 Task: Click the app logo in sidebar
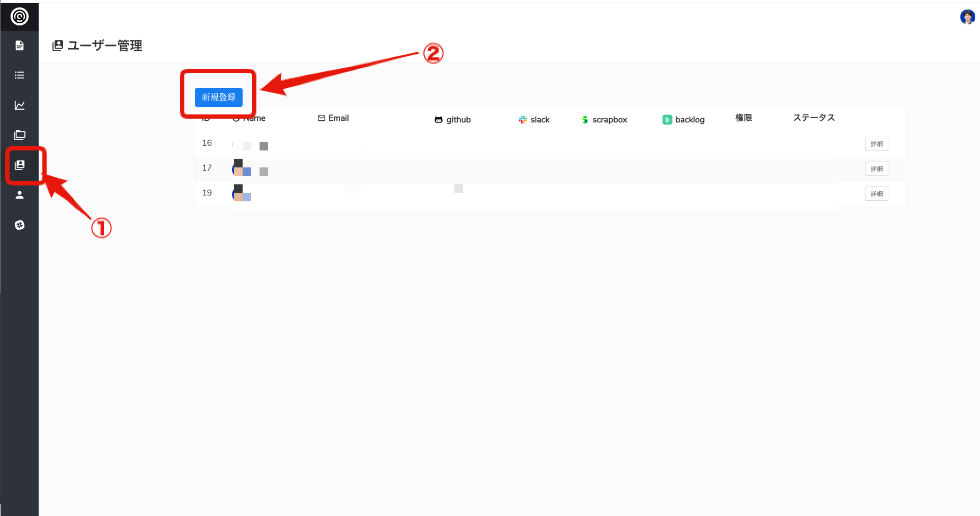pos(20,17)
